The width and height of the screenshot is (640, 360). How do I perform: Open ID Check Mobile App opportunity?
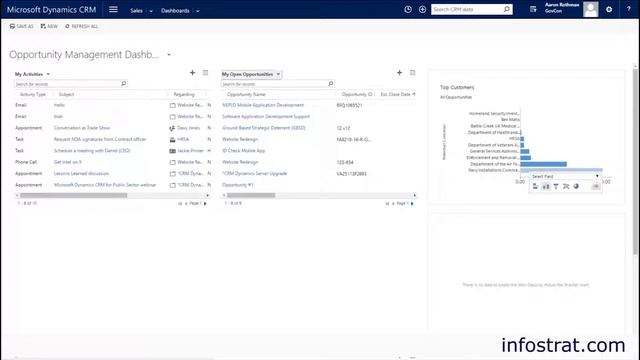[x=243, y=151]
